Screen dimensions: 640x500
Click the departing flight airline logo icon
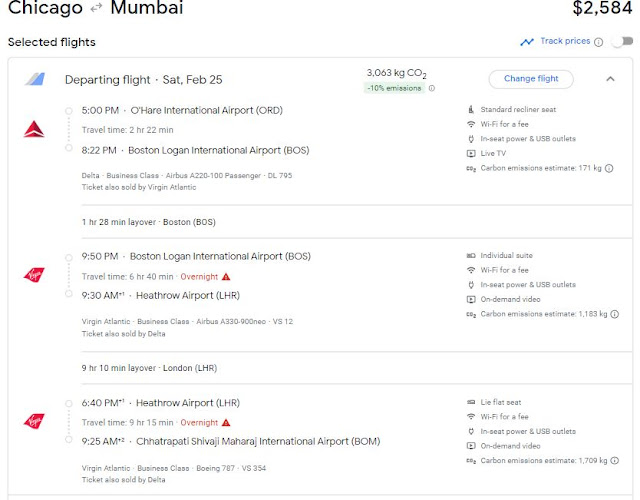pos(35,79)
